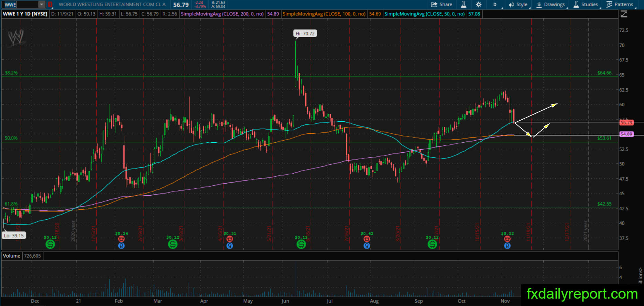The width and height of the screenshot is (644, 306).
Task: Click the June $0.12 dividend icon
Action: [301, 244]
